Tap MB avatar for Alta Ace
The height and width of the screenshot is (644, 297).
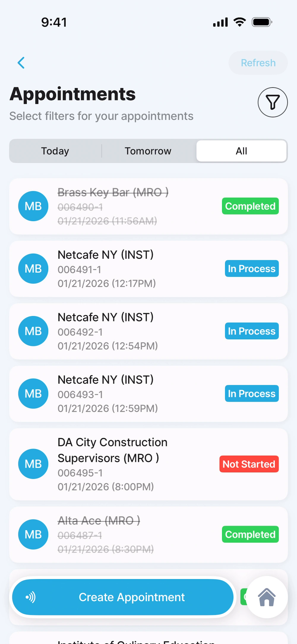coord(33,534)
